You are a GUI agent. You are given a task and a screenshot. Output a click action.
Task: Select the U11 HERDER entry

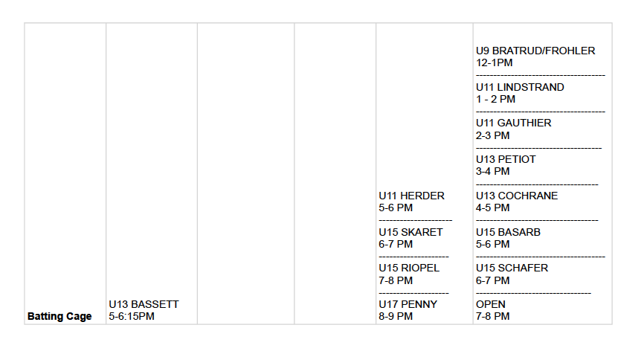coord(411,196)
